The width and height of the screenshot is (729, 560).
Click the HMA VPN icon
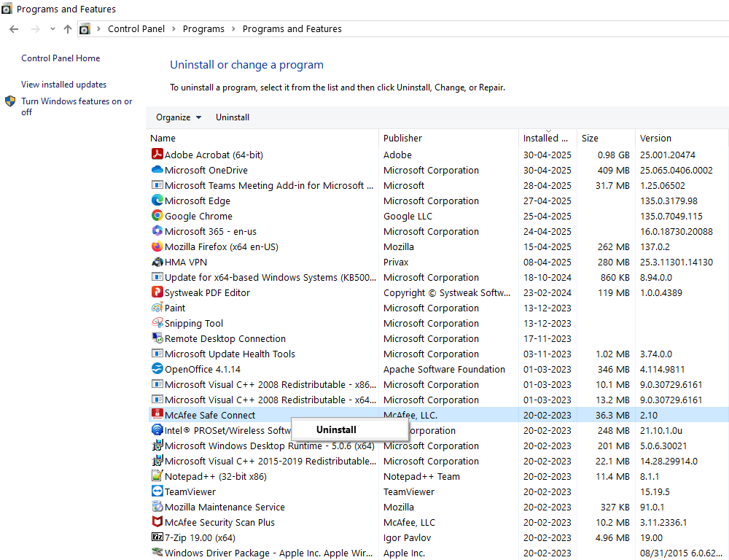(157, 261)
